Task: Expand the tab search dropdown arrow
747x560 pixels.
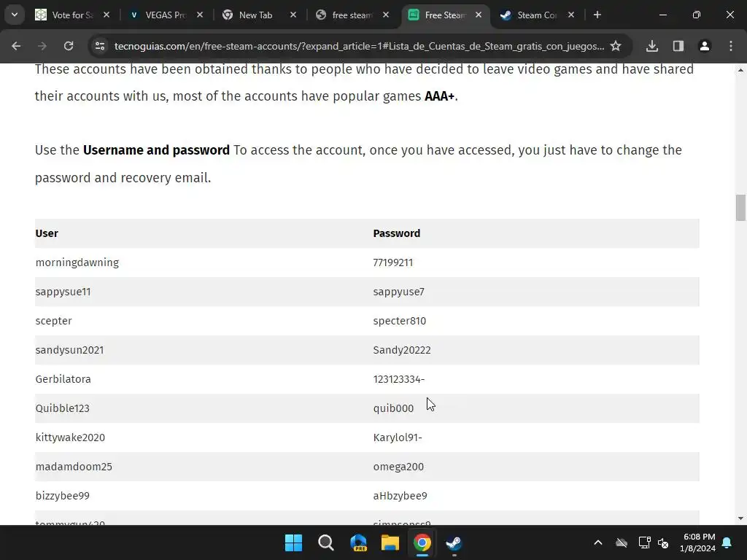Action: 15,15
